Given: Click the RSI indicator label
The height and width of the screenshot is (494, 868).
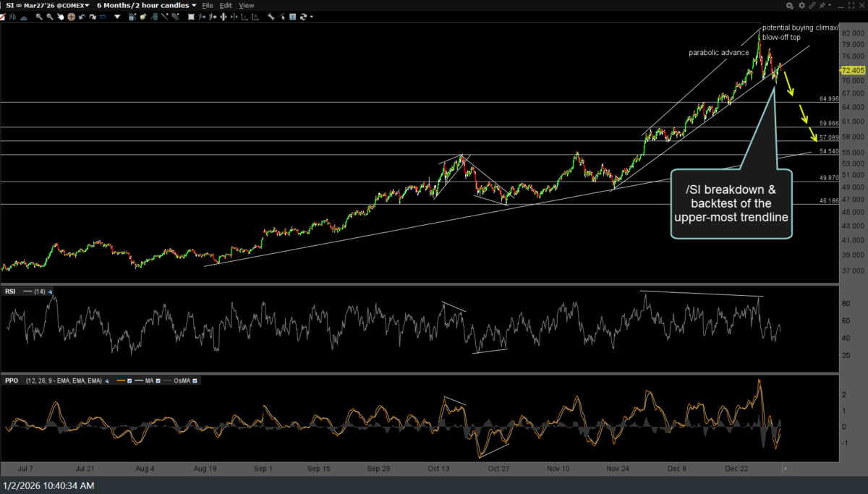Looking at the screenshot, I should pos(11,291).
